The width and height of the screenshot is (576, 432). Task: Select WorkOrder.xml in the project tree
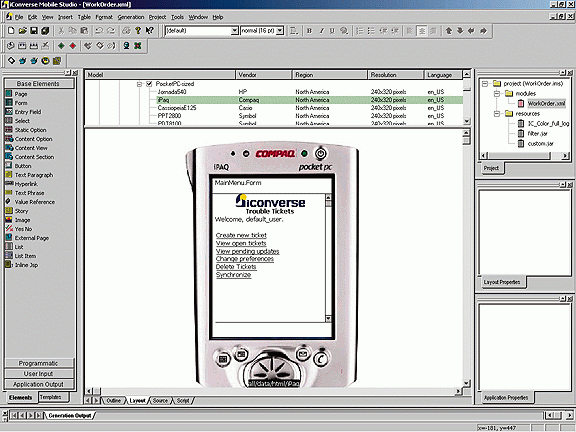[x=546, y=104]
